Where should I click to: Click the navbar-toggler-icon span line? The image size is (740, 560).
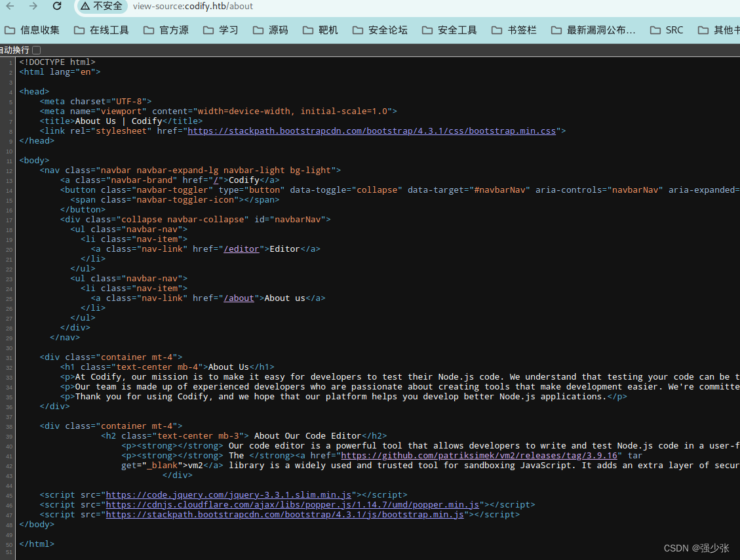click(x=175, y=200)
